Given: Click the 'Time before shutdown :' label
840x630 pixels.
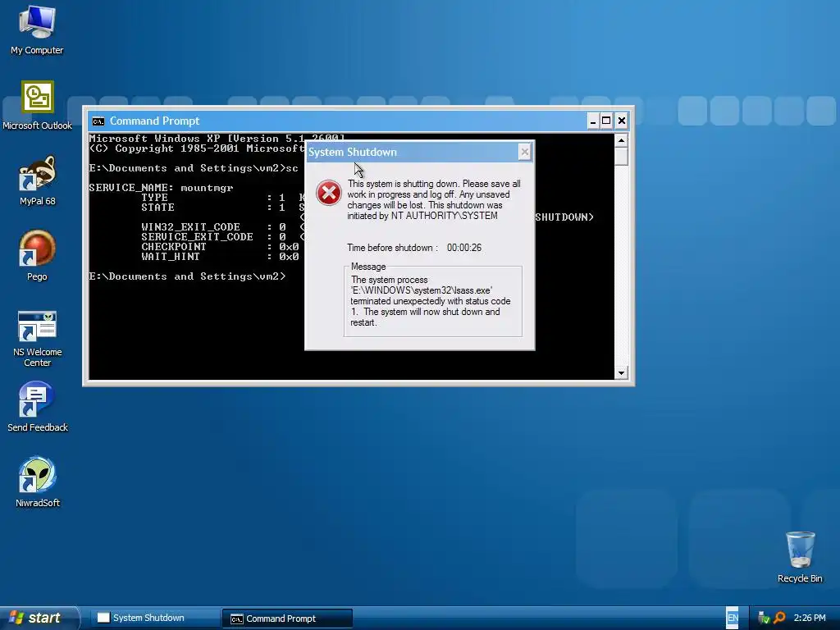Looking at the screenshot, I should coord(392,248).
